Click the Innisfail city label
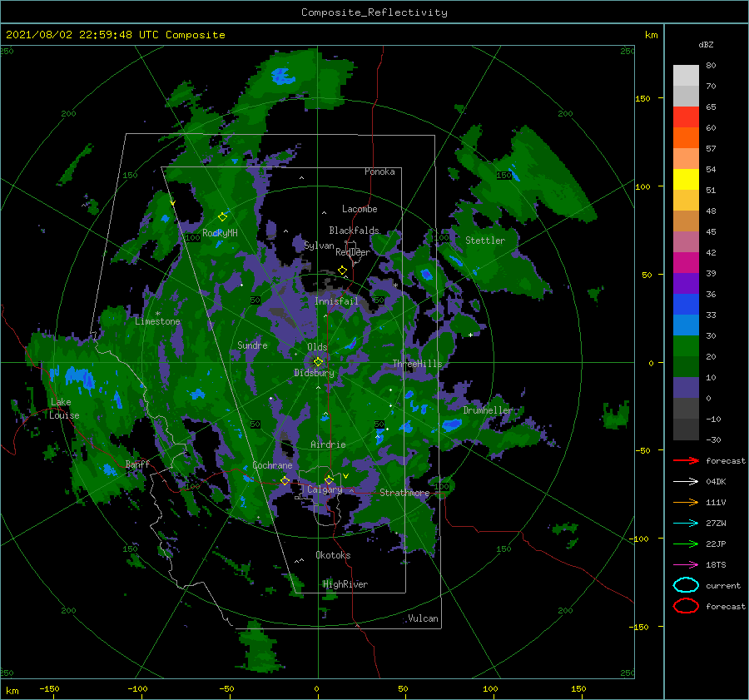The image size is (749, 700). [x=336, y=301]
